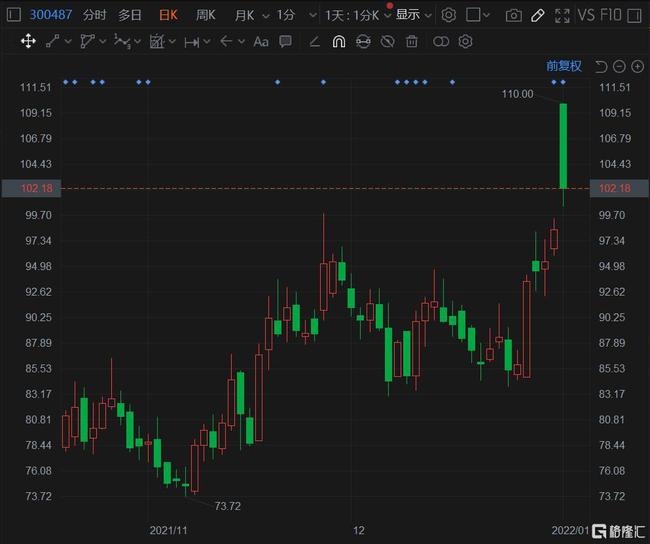
Task: Switch to 分时 intraday view
Action: (x=95, y=16)
